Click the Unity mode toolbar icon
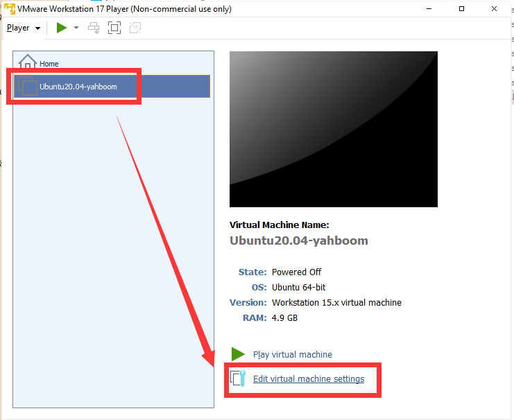The height and width of the screenshot is (420, 514). point(135,28)
